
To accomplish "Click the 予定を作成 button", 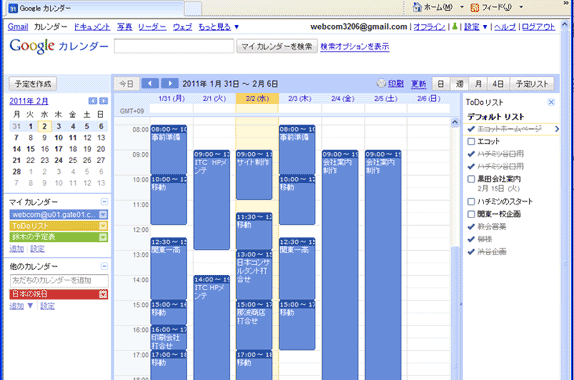I will [33, 84].
